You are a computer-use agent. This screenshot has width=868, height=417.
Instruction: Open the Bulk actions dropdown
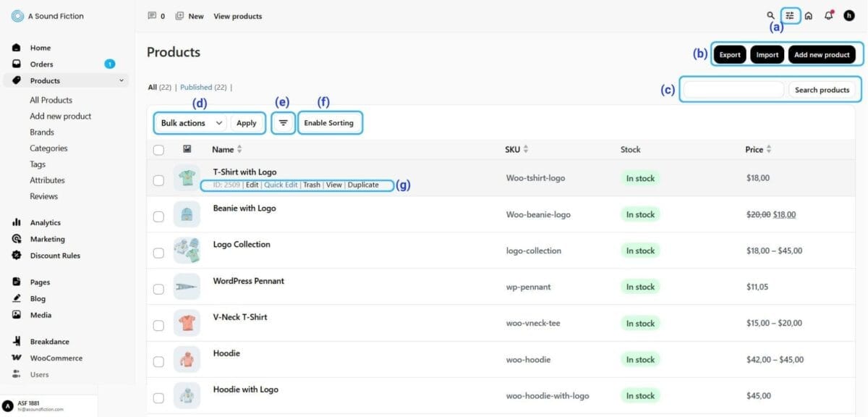[x=191, y=123]
